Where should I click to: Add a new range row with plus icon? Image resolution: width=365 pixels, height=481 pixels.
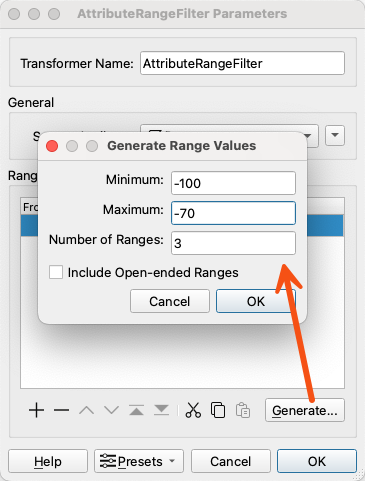[x=36, y=410]
